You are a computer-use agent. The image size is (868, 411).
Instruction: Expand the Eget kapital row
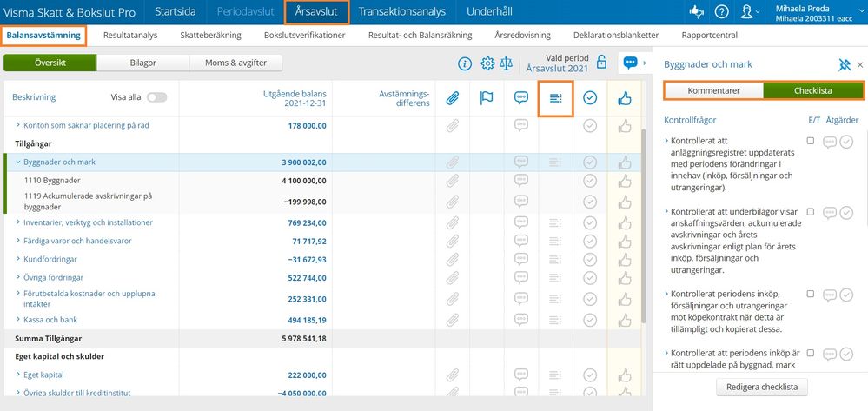pos(18,375)
